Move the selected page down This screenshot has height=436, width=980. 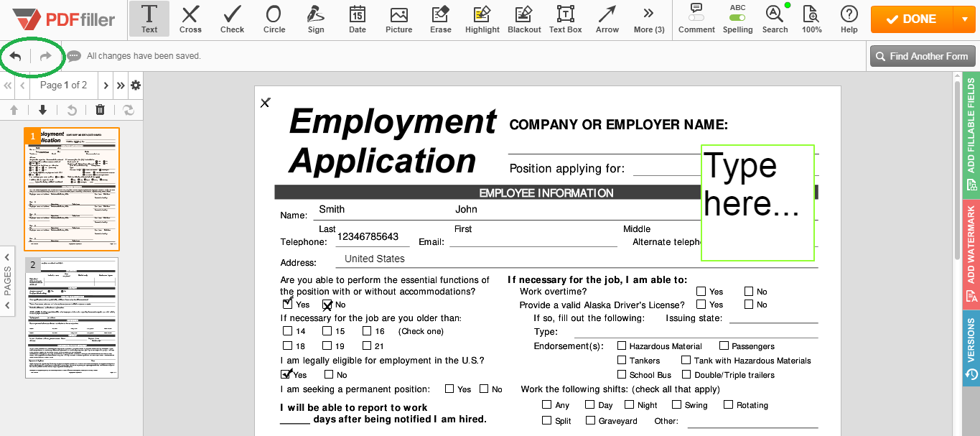coord(42,110)
